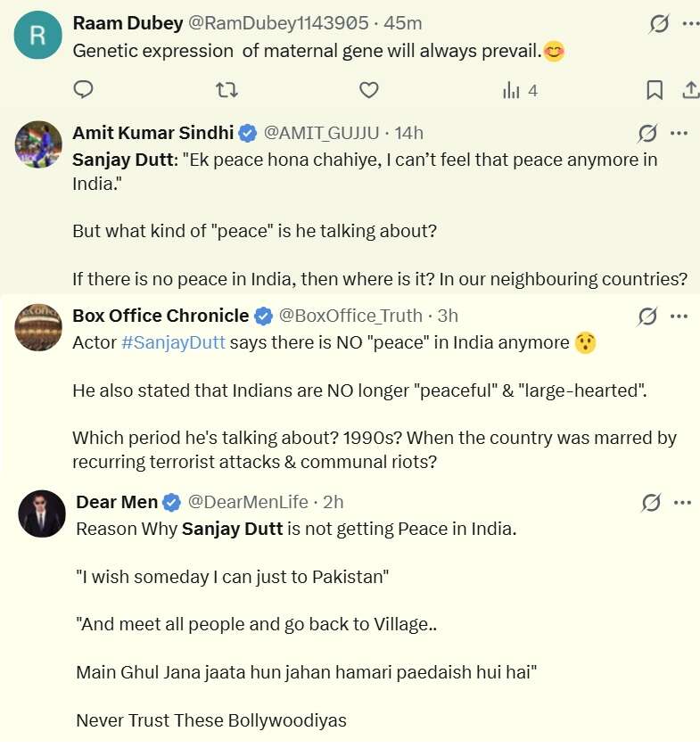This screenshot has width=700, height=748.
Task: Like Raam Dubey's tweet with heart
Action: [369, 90]
